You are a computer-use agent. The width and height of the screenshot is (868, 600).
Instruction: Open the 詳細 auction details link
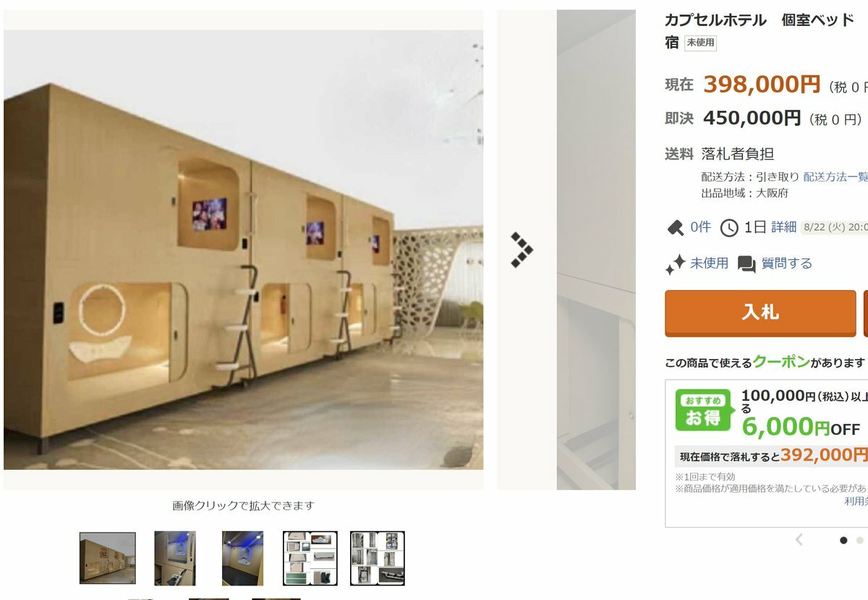783,227
